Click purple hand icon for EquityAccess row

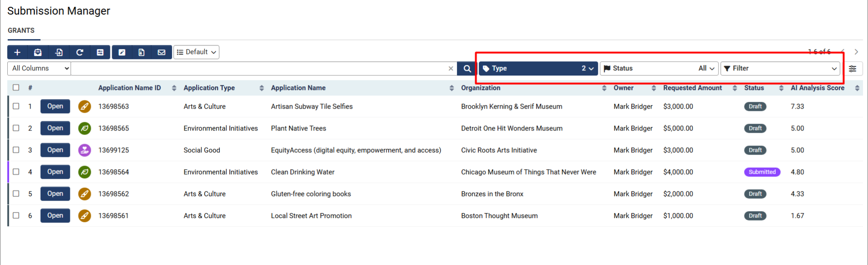point(84,150)
